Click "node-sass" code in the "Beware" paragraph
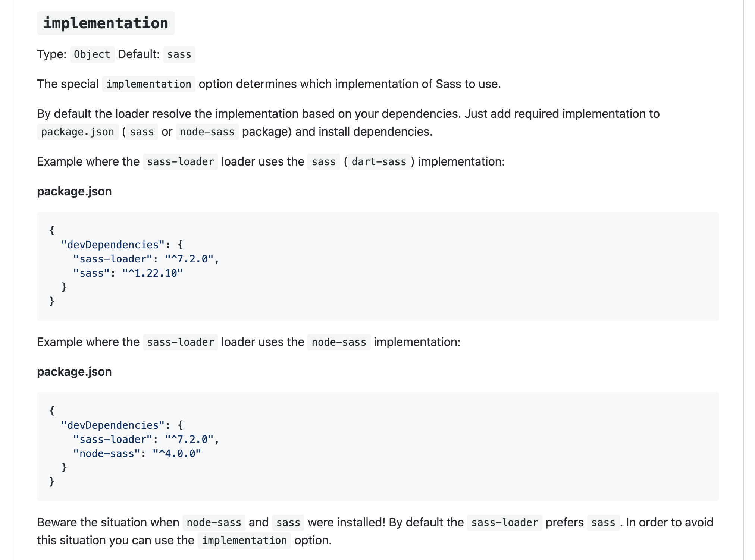The image size is (755, 560). click(214, 523)
